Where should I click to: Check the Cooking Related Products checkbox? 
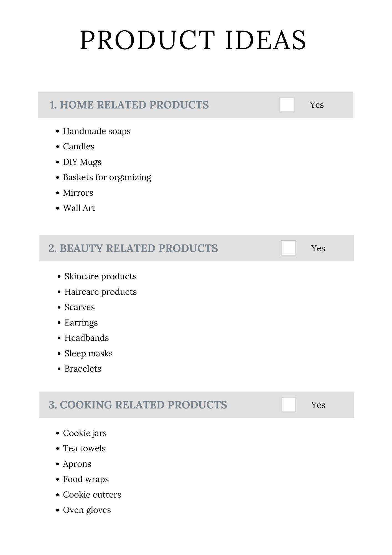(288, 405)
